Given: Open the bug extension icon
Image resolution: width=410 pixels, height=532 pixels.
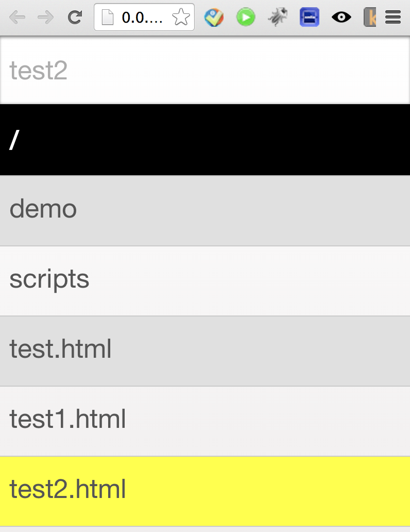Looking at the screenshot, I should 278,18.
